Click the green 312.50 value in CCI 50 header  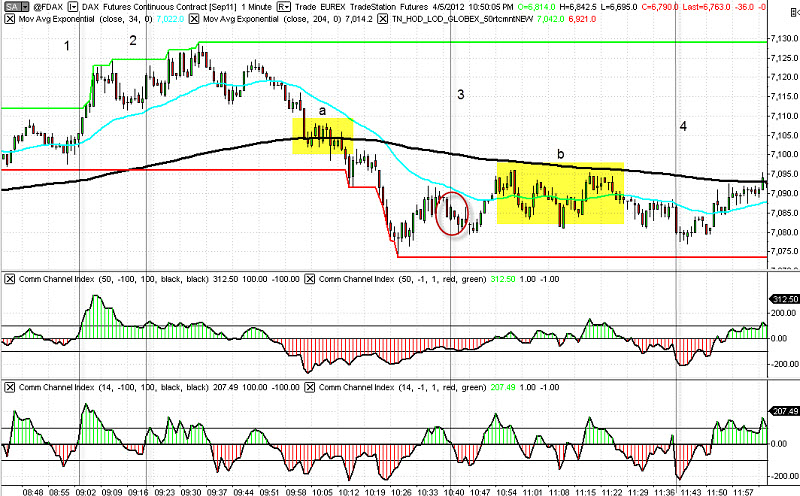503,279
